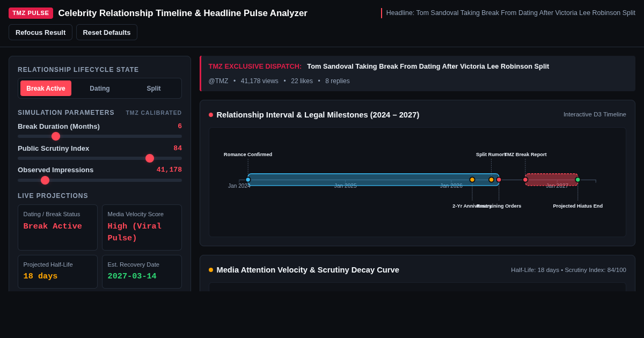Click the Relationship Interval & Legal Milestones title

[318, 115]
